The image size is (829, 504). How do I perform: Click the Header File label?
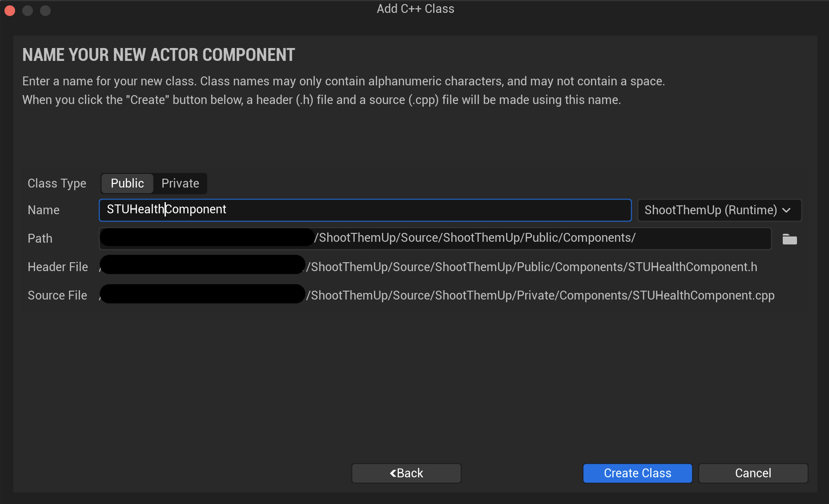(58, 267)
